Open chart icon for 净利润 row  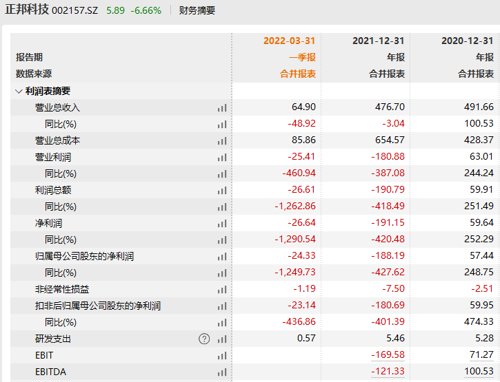click(222, 224)
